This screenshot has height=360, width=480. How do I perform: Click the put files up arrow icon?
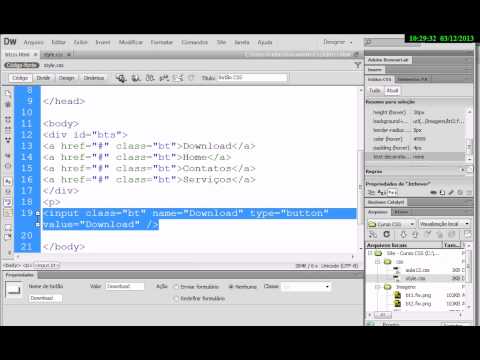[x=415, y=235]
